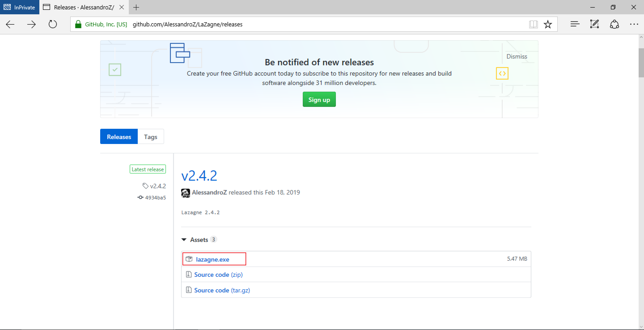This screenshot has height=330, width=644.
Task: Add page to favorites with star icon
Action: pos(548,24)
